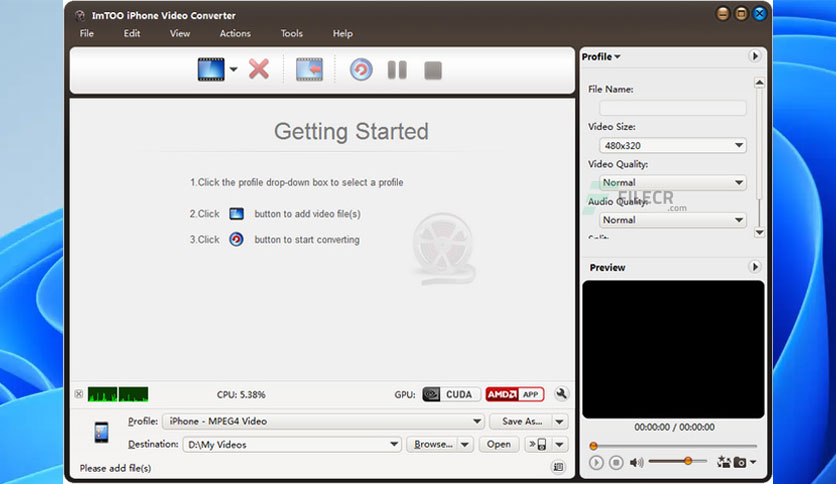This screenshot has height=484, width=836.
Task: Adjust the preview volume slider
Action: click(678, 461)
